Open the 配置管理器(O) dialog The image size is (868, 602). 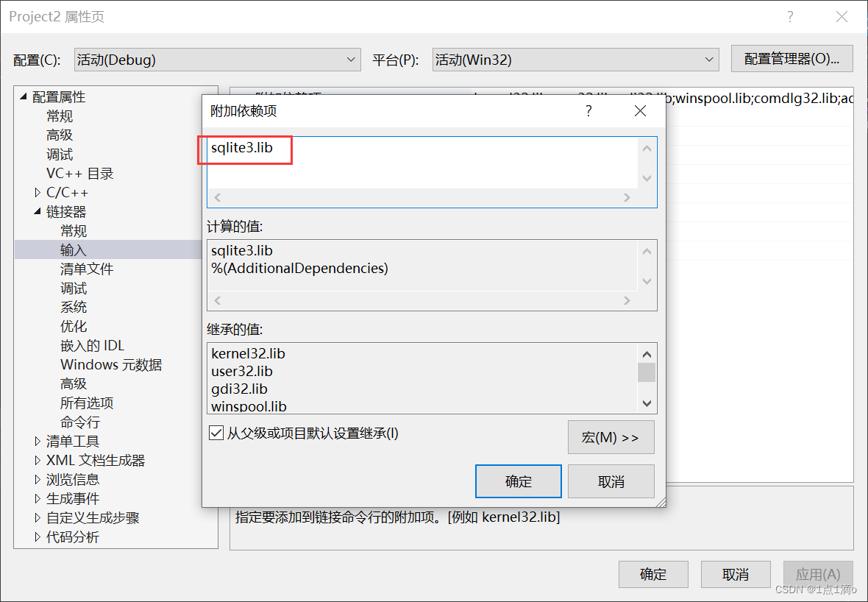point(791,59)
